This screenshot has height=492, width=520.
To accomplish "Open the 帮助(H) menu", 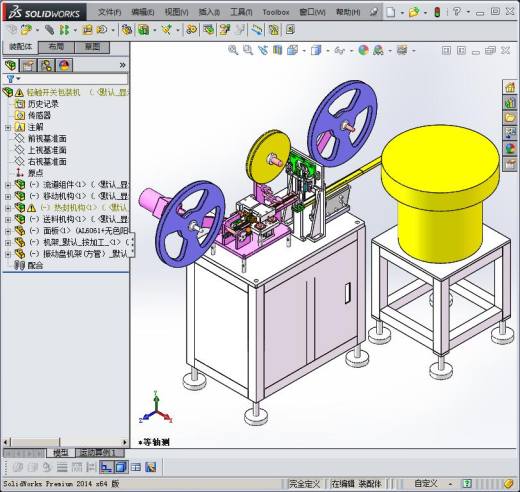I will pyautogui.click(x=348, y=12).
